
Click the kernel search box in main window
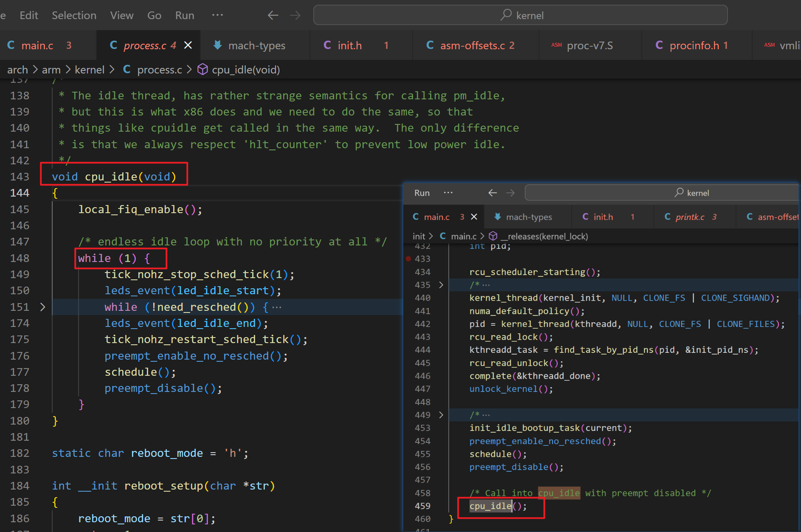[x=520, y=15]
